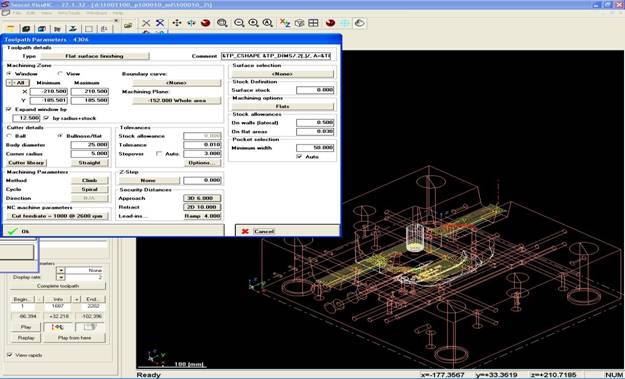
Task: Toggle the Stepover Auto checkbox
Action: tap(159, 153)
